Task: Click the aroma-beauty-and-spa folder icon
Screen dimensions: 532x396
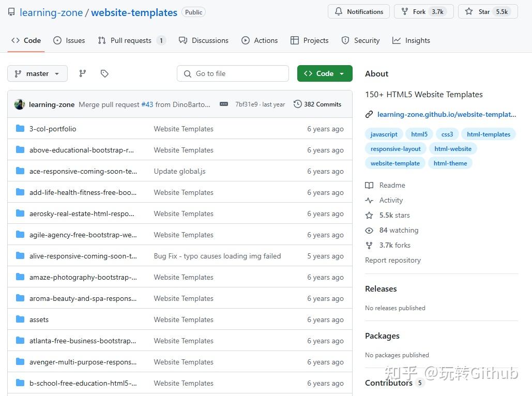Action: click(20, 298)
